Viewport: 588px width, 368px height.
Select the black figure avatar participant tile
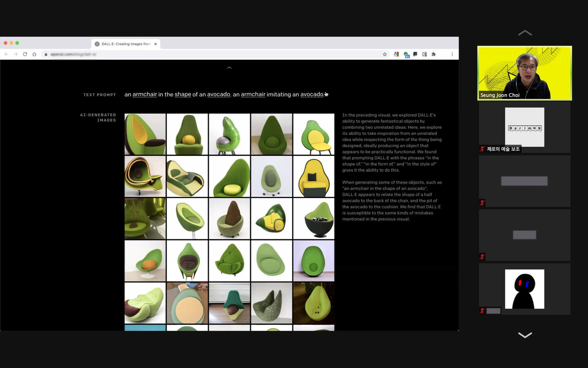524,289
